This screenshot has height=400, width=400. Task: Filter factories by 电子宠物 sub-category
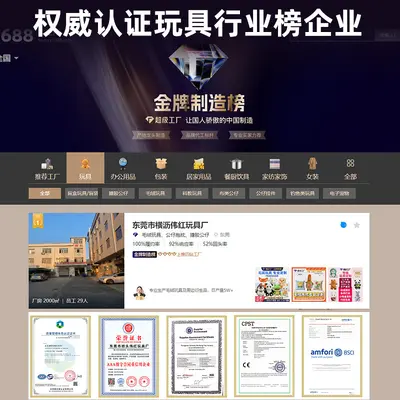pos(339,193)
